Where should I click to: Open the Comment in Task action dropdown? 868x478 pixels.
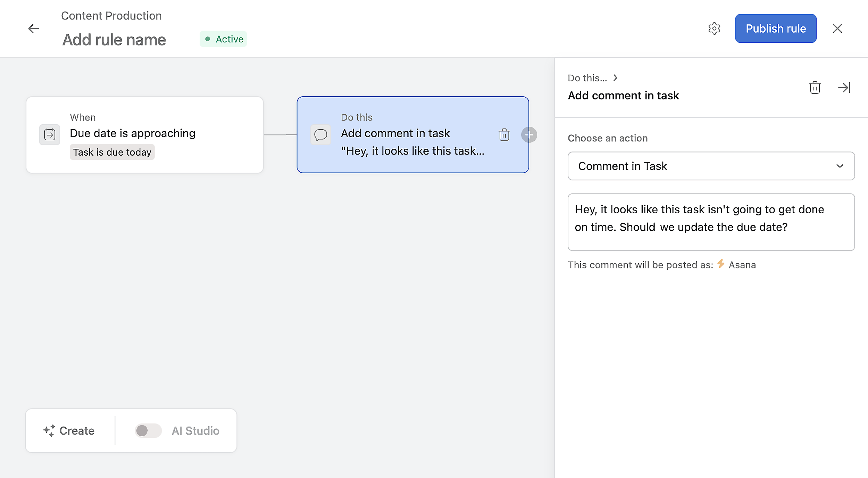click(711, 166)
